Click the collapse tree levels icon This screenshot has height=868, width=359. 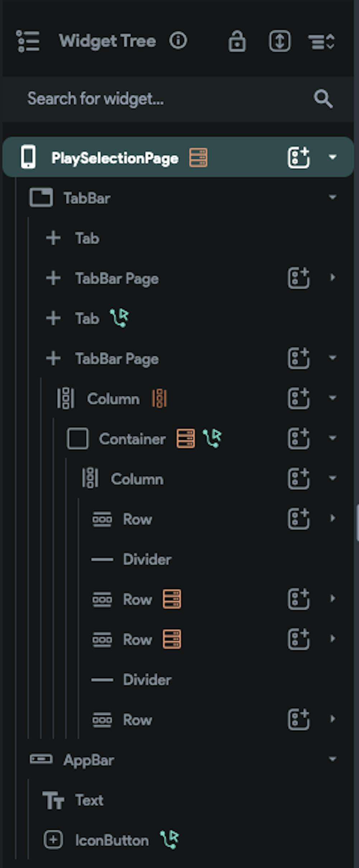click(322, 41)
